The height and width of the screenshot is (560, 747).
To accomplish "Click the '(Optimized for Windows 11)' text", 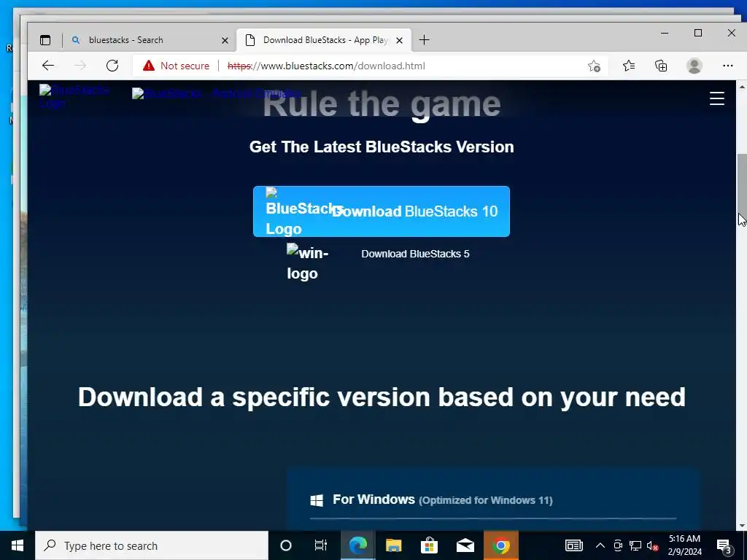I will (485, 500).
